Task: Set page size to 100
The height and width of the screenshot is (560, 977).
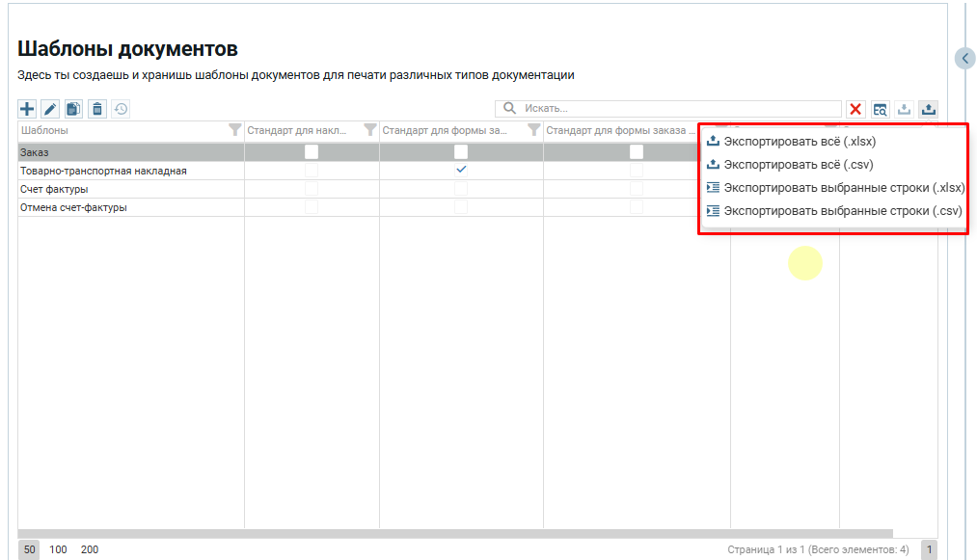Action: point(59,549)
